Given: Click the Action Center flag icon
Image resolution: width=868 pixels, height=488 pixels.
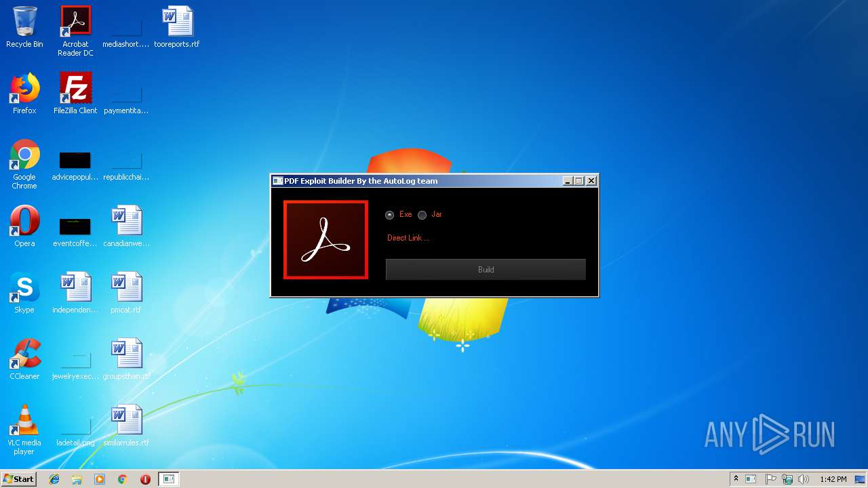Looking at the screenshot, I should [770, 479].
